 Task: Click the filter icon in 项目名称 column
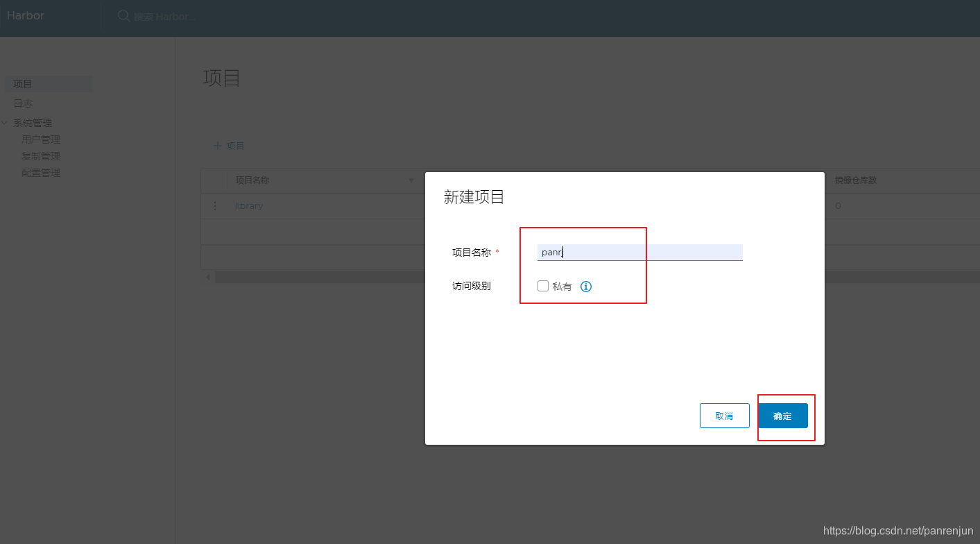point(411,180)
